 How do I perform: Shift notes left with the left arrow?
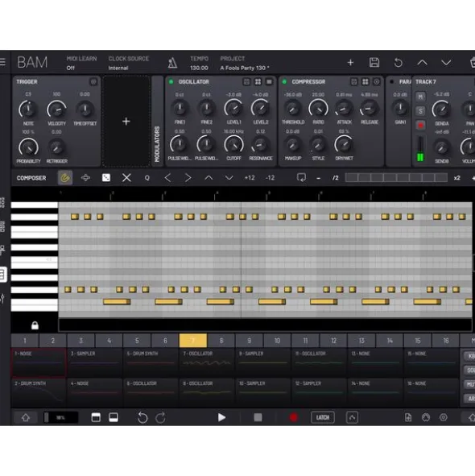tap(167, 178)
